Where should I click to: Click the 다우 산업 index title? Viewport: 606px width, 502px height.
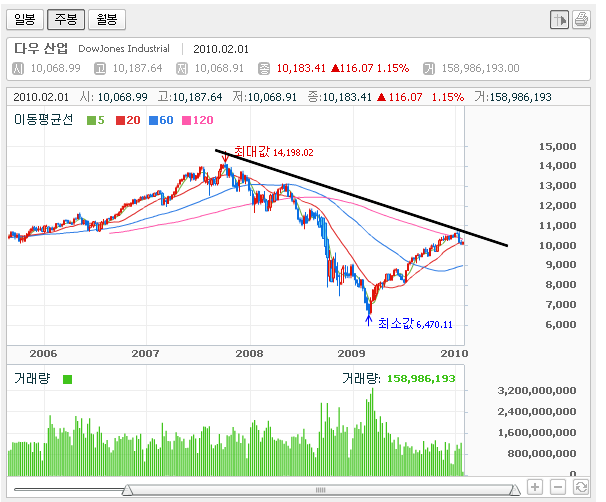(41, 48)
